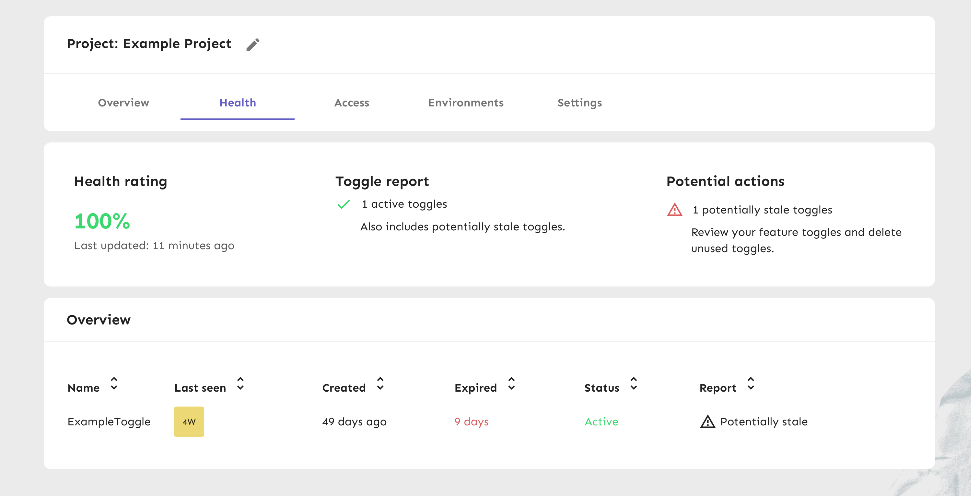Sort by Last seen column arrows
Image resolution: width=980 pixels, height=500 pixels.
[240, 384]
